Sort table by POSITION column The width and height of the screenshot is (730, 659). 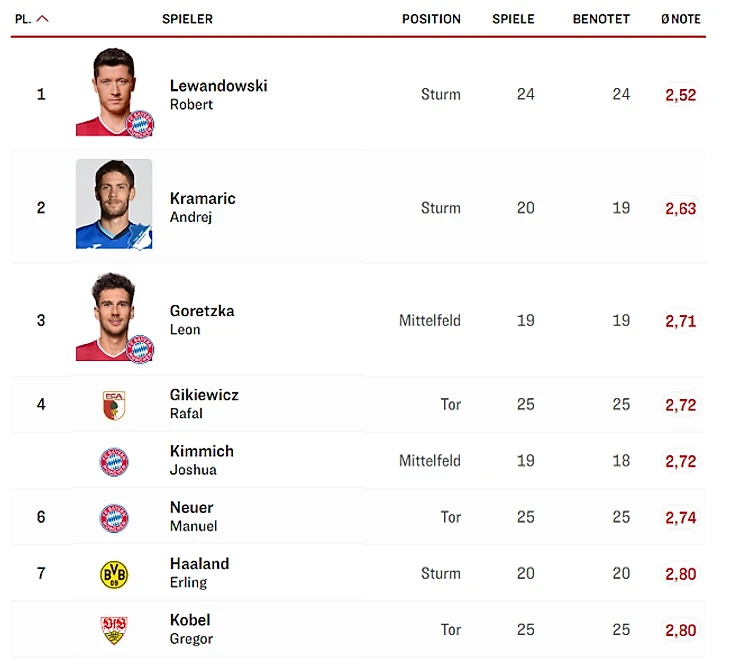coord(431,19)
